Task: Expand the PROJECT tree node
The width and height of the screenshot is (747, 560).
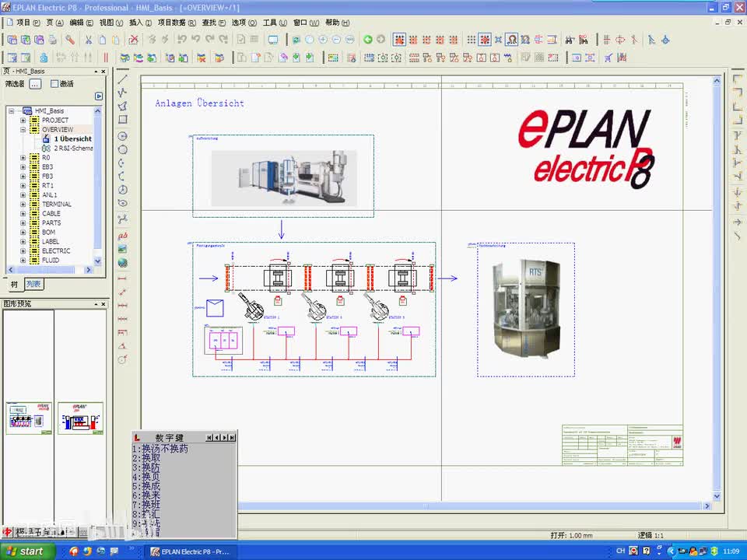Action: (23, 120)
